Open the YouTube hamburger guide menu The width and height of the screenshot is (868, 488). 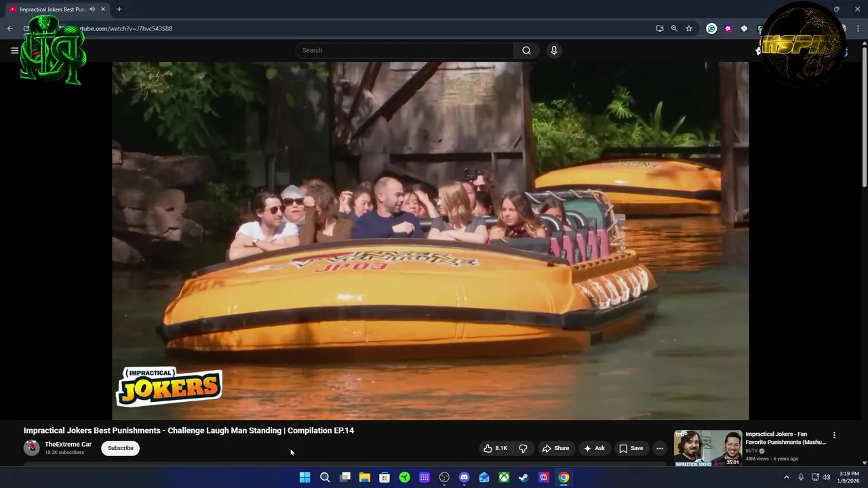[x=14, y=50]
